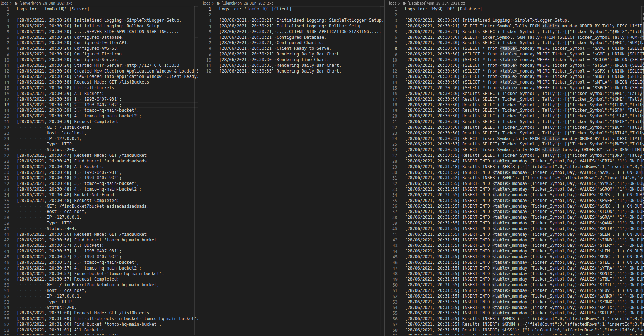Click the 'Configured TwitterAPI.' log line
The image size is (644, 336).
pos(73,43)
